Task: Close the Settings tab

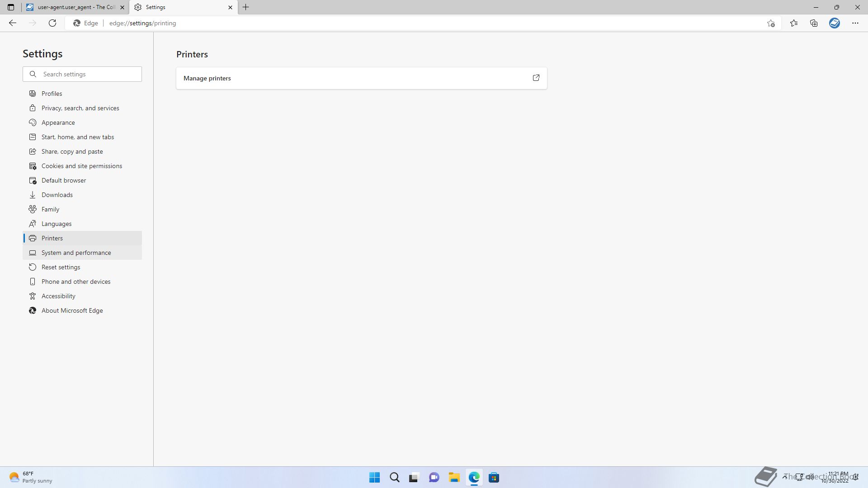Action: click(230, 7)
